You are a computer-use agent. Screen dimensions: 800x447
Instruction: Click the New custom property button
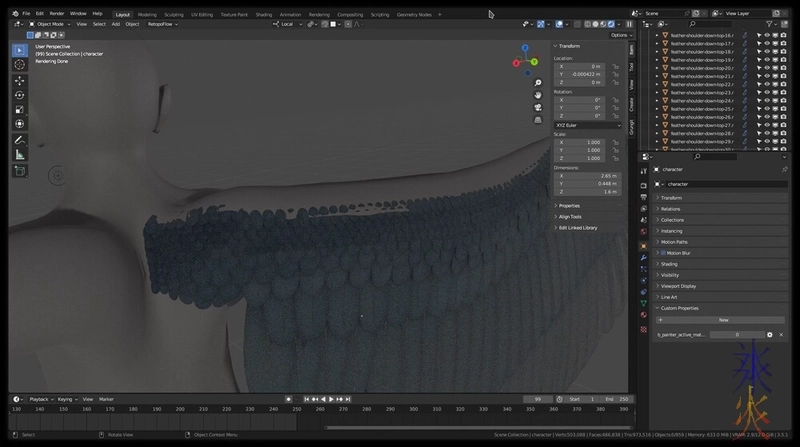click(723, 320)
